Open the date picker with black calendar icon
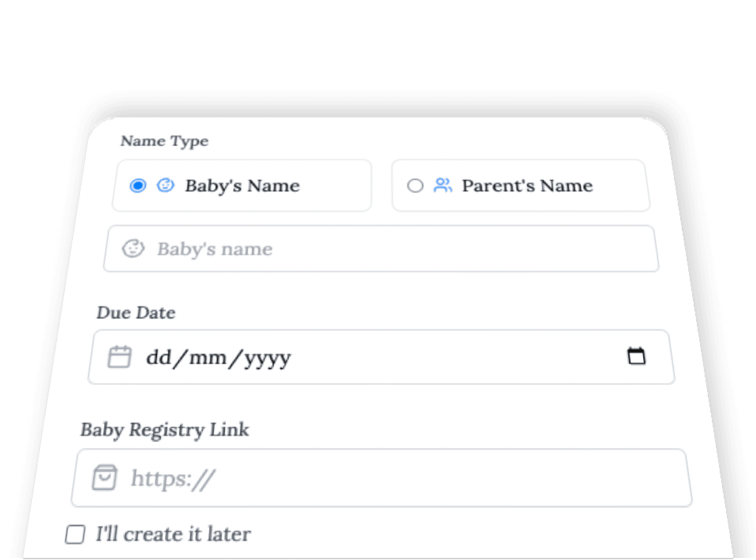756x560 pixels. click(x=637, y=356)
